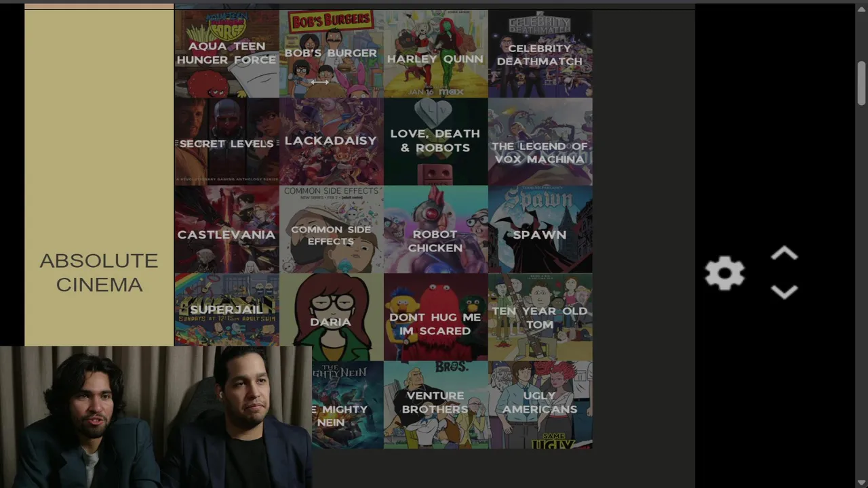Pick The Legend of Vox Machina tile
The image size is (868, 488).
(540, 142)
